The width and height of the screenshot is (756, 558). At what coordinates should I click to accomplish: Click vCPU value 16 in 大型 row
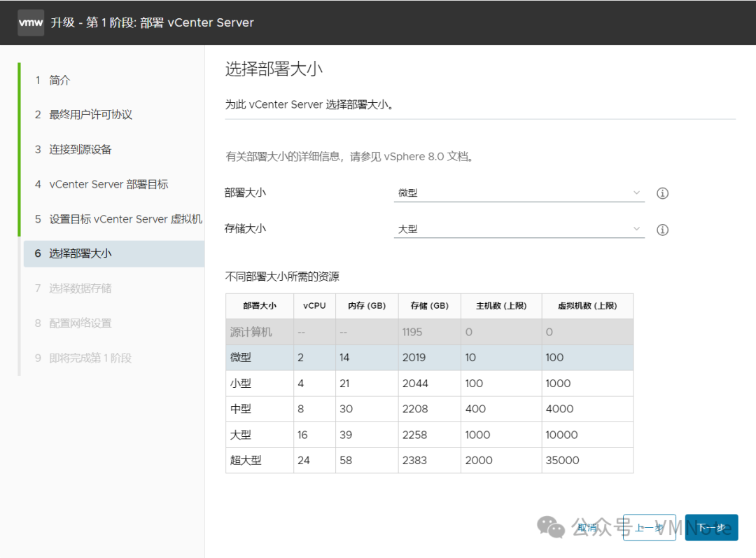302,435
